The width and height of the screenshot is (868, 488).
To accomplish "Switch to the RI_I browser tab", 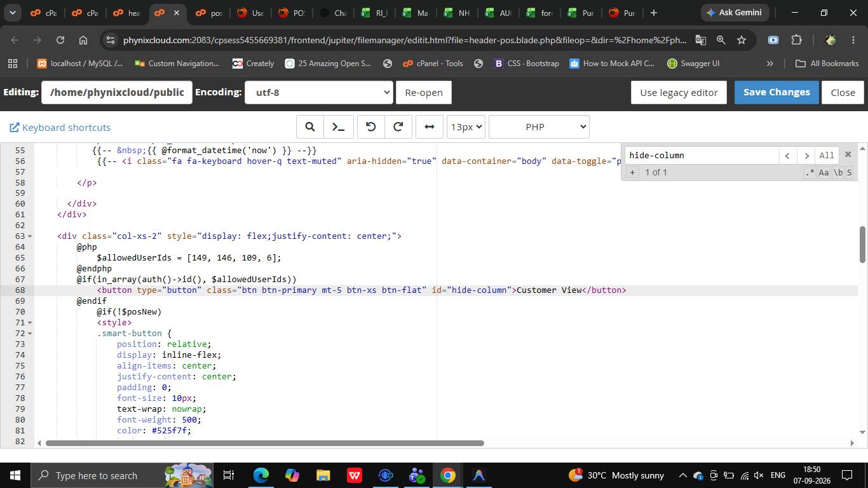I will (375, 13).
